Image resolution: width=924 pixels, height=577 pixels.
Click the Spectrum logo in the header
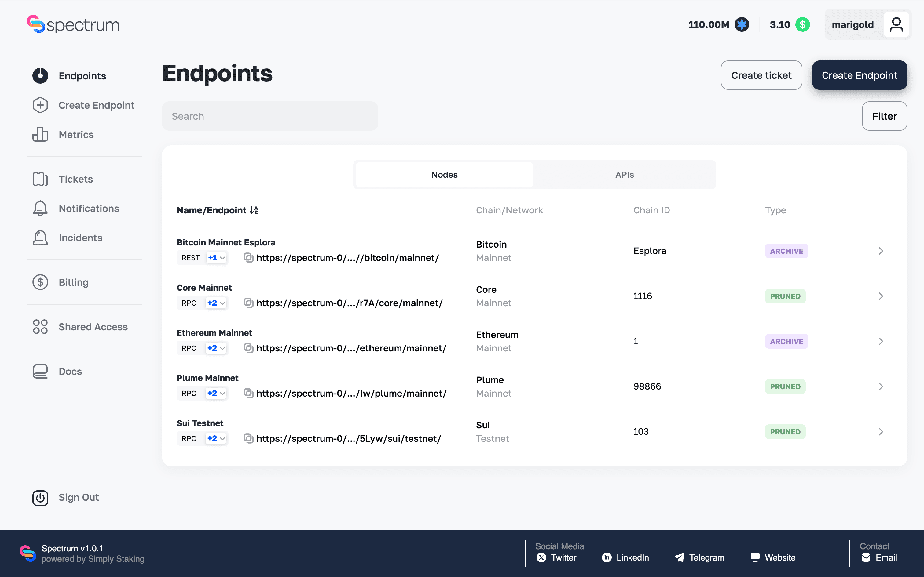(x=72, y=24)
